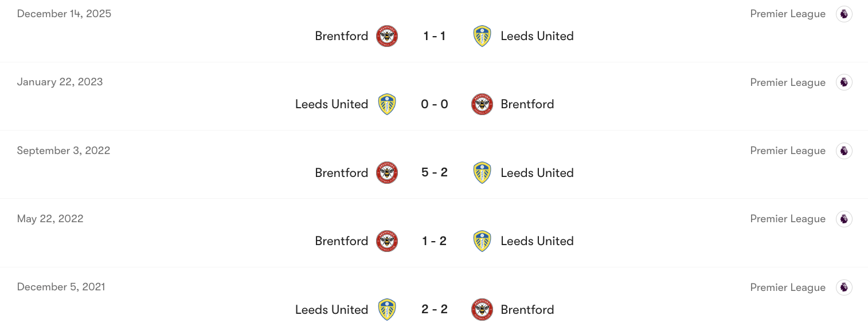This screenshot has width=868, height=331.
Task: Click the September 3, 2022 date label
Action: point(63,150)
